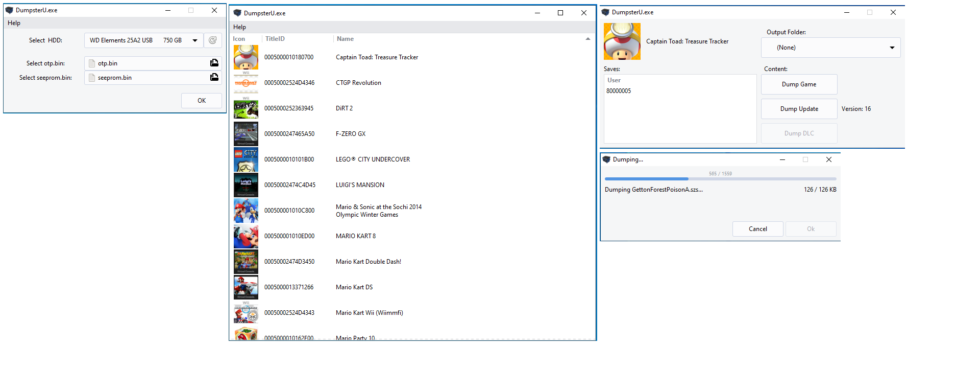The image size is (980, 368).
Task: Click LEGO CITY UNDERCOVER game icon
Action: click(246, 159)
